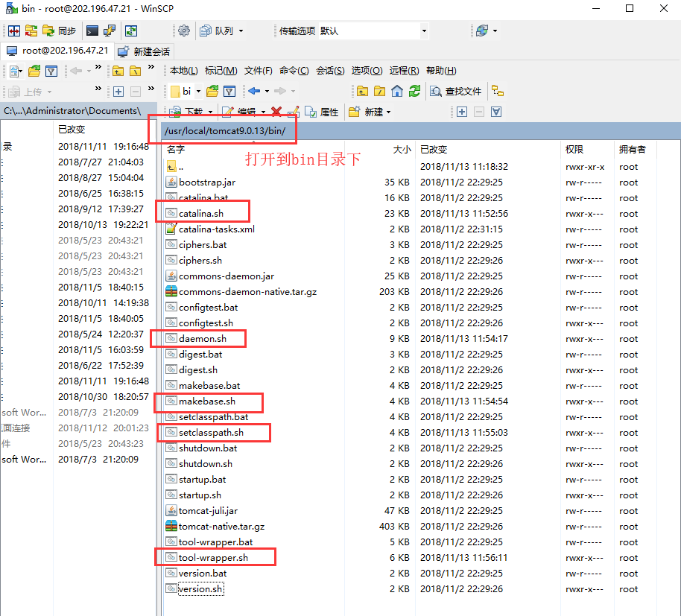This screenshot has width=681, height=616.
Task: Go to remote home directory icon
Action: (397, 91)
